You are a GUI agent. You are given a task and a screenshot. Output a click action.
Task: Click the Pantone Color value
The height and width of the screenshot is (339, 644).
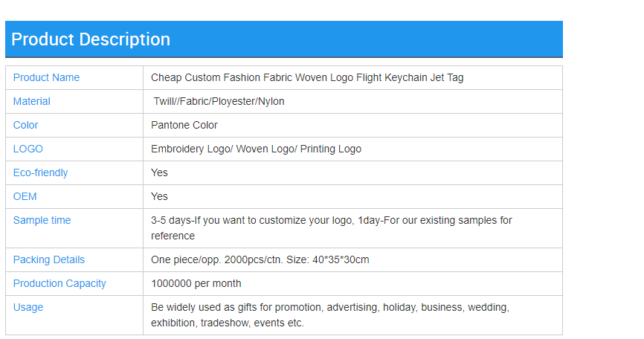(x=184, y=125)
